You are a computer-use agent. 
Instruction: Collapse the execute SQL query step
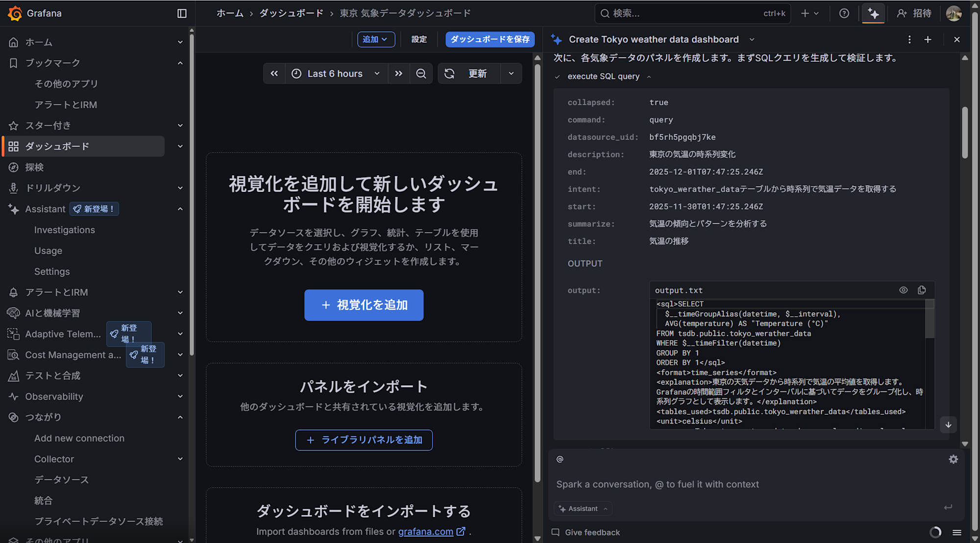tap(649, 76)
